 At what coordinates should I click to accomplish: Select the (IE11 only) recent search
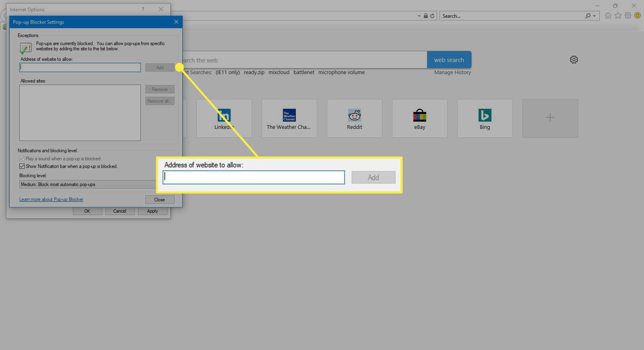pyautogui.click(x=227, y=72)
